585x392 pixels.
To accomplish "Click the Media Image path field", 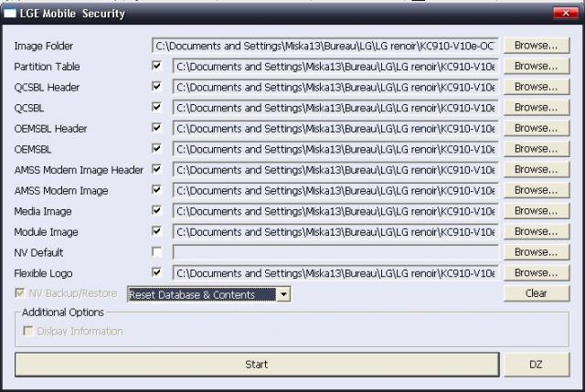I will coord(335,211).
